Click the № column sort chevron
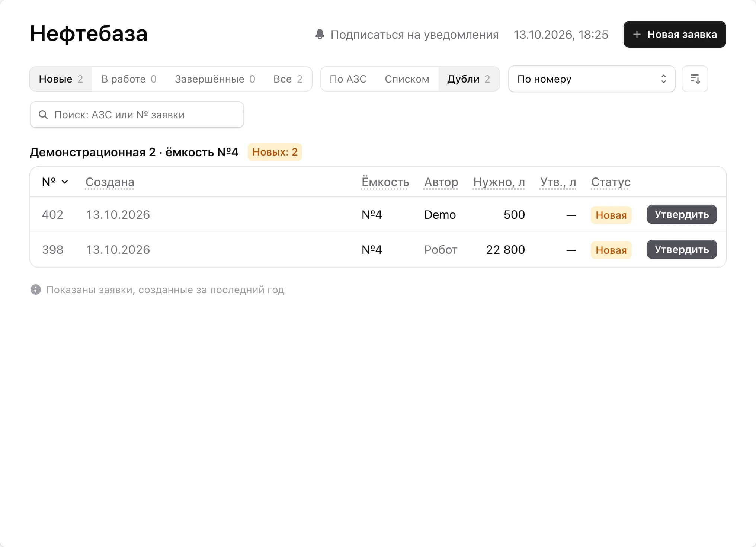The width and height of the screenshot is (756, 547). [x=65, y=182]
